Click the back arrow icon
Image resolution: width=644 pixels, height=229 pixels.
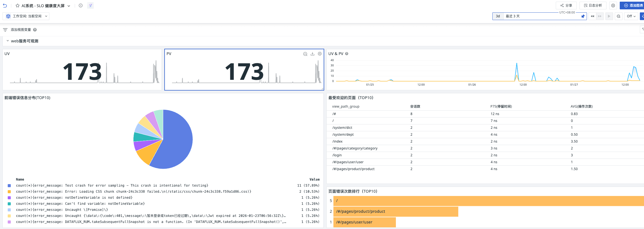(x=5, y=6)
